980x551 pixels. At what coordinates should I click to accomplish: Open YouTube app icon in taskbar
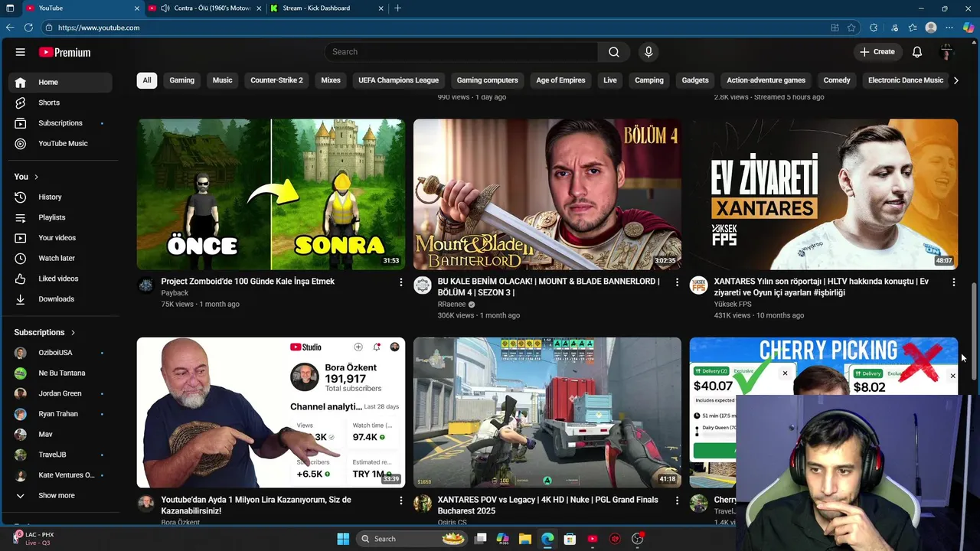click(x=593, y=539)
